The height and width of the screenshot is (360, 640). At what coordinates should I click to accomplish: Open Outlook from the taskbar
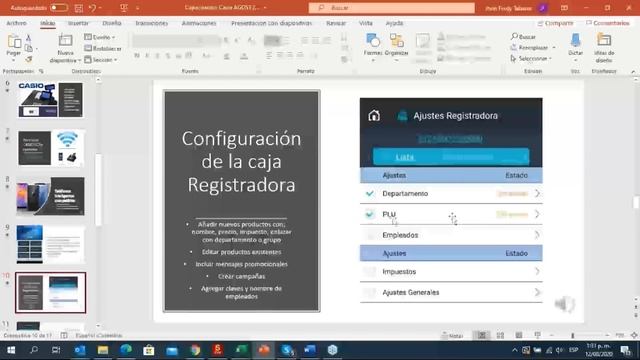point(80,350)
